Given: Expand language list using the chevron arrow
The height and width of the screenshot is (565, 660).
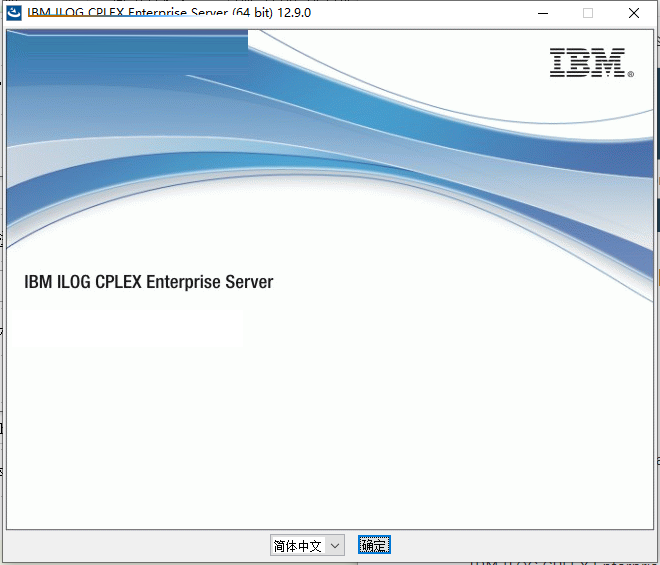Looking at the screenshot, I should click(335, 545).
